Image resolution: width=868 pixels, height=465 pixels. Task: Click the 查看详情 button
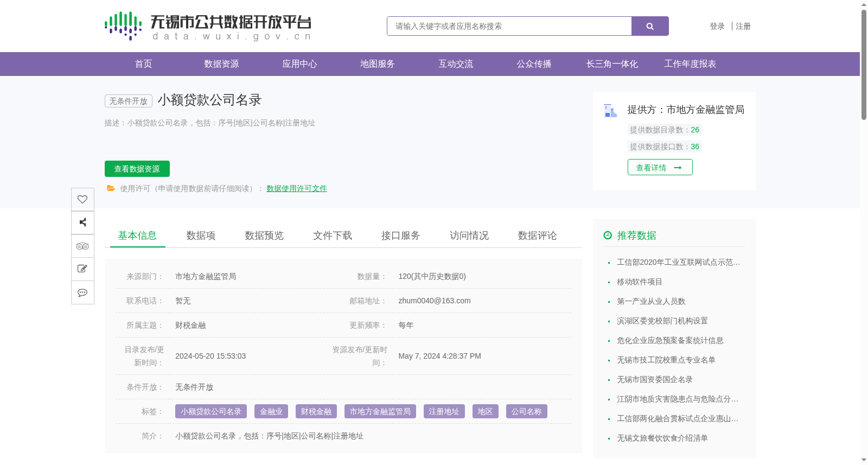pyautogui.click(x=660, y=167)
